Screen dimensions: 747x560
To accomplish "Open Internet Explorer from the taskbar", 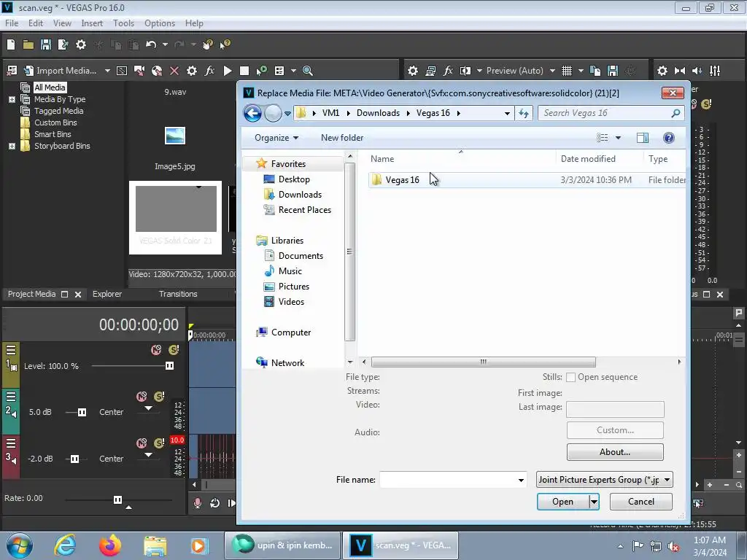I will click(x=65, y=545).
